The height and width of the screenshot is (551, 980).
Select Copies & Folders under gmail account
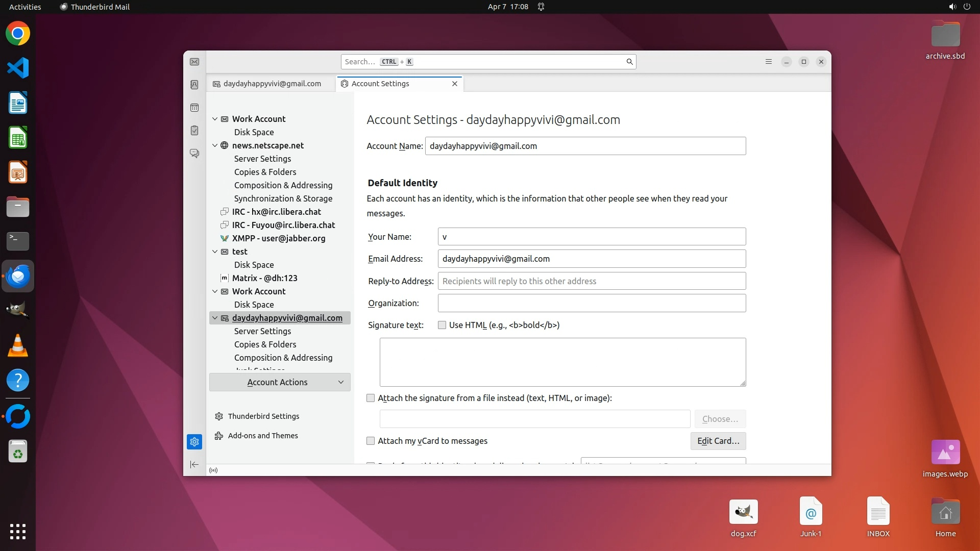point(265,344)
